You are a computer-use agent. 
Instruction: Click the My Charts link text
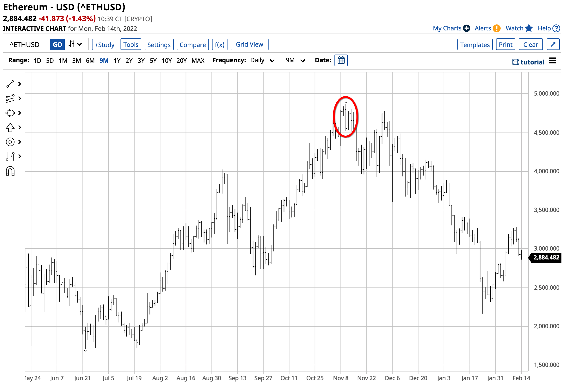click(x=447, y=28)
